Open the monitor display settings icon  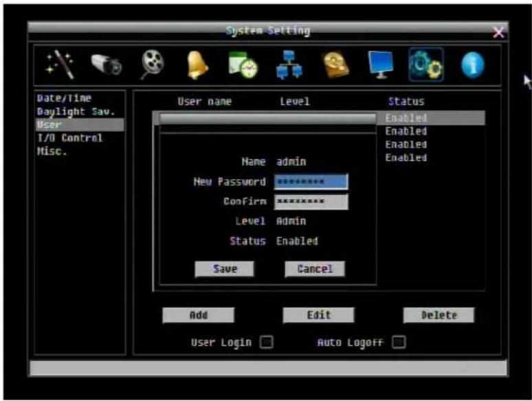pyautogui.click(x=381, y=65)
